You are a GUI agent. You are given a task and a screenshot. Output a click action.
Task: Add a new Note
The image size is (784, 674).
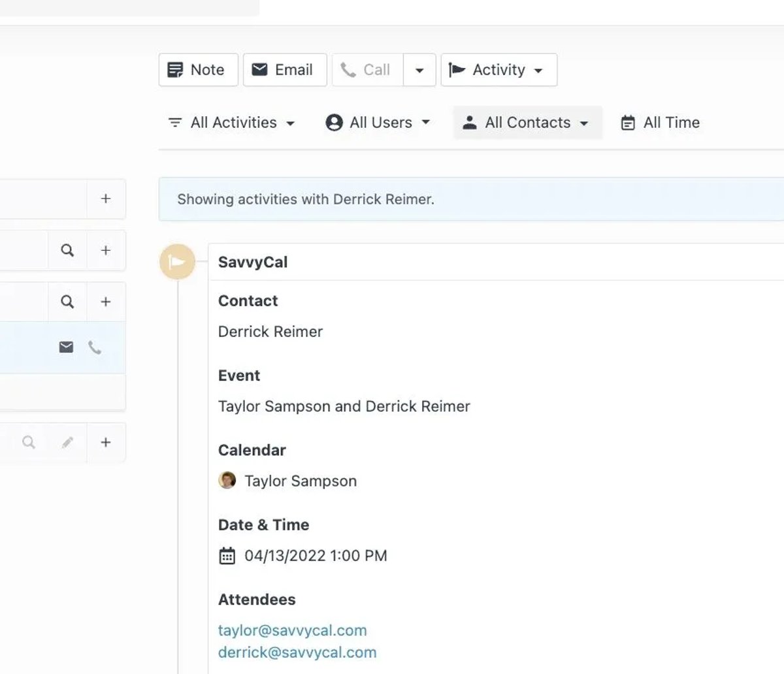pos(198,70)
